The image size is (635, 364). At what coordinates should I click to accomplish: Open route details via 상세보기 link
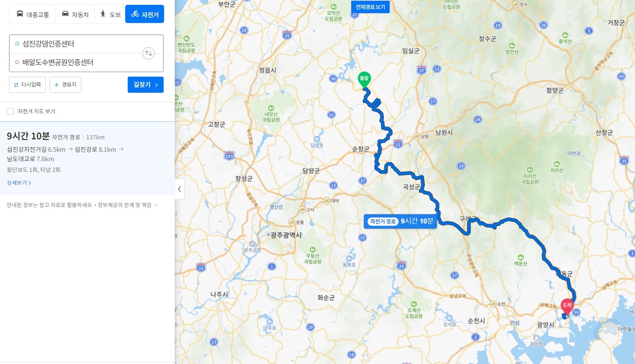point(19,183)
